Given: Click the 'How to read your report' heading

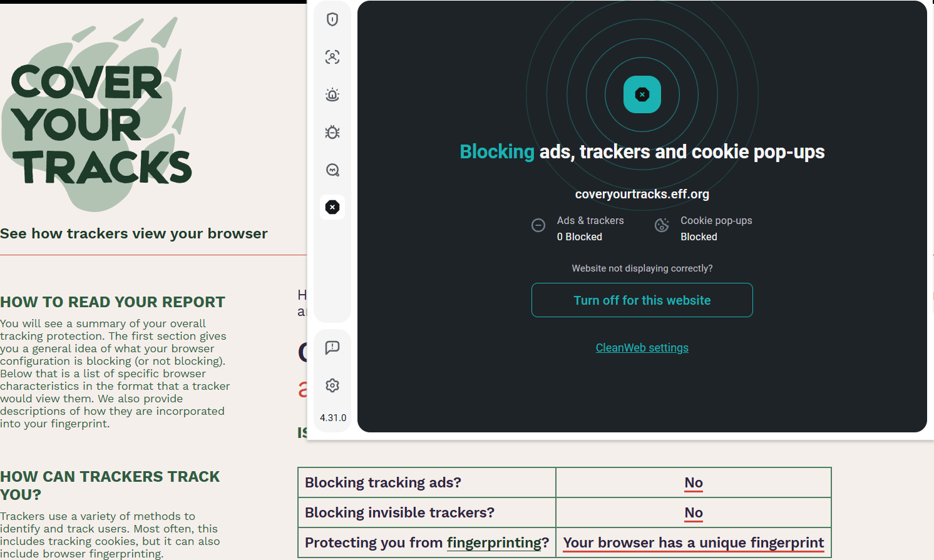Looking at the screenshot, I should point(113,302).
